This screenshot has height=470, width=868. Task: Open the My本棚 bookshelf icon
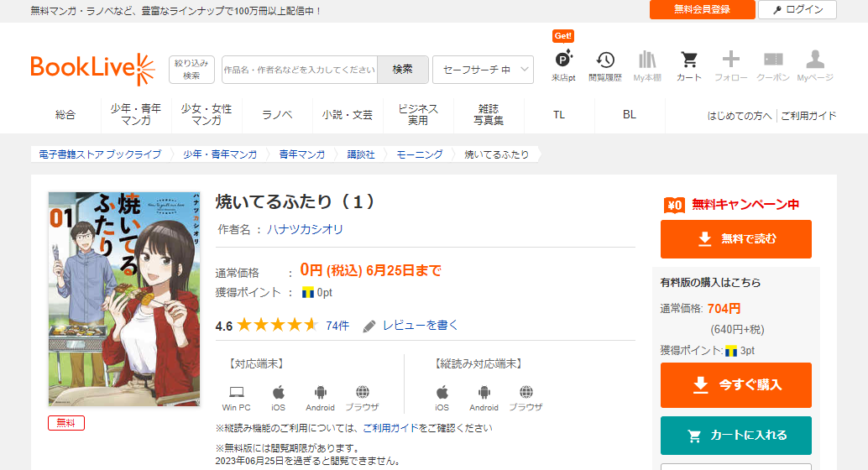coord(647,60)
